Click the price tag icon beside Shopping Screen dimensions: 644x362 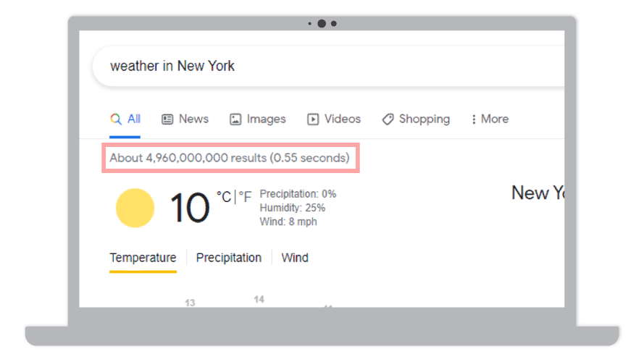388,119
